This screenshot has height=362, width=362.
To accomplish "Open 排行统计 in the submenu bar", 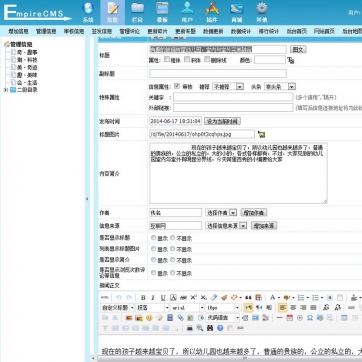I will pos(269,31).
